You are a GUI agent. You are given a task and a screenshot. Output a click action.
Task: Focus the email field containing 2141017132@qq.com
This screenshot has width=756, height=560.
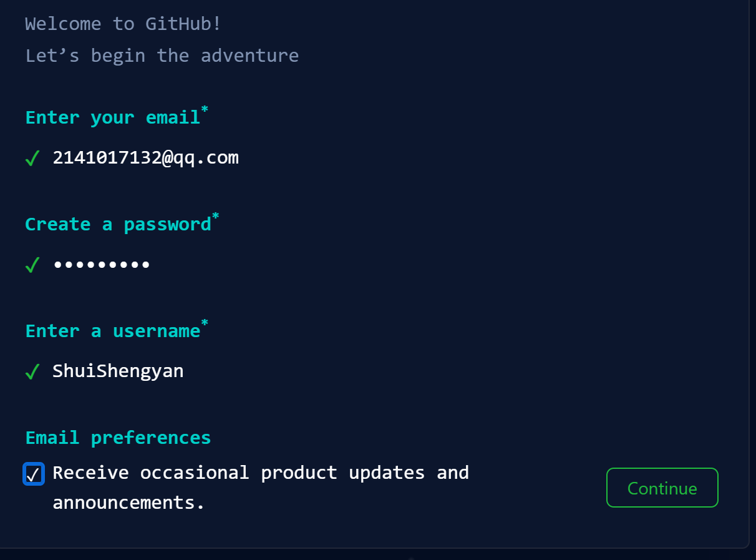pos(145,157)
